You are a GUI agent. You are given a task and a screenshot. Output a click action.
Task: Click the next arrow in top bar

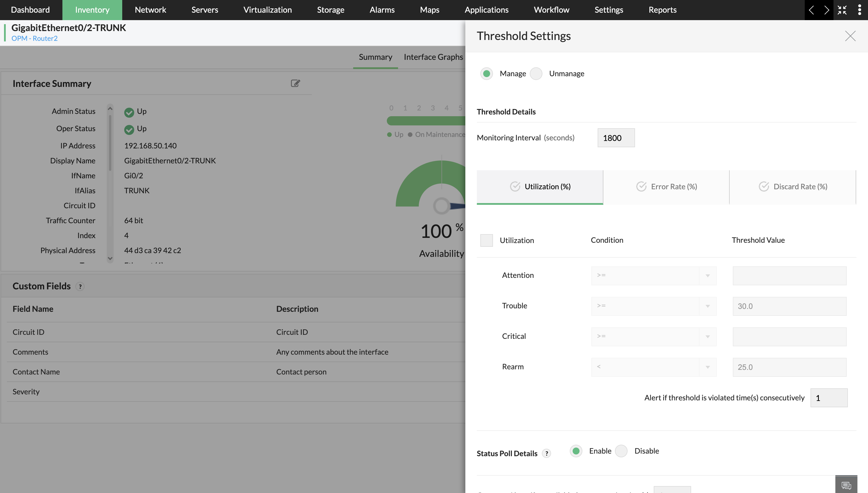[826, 10]
